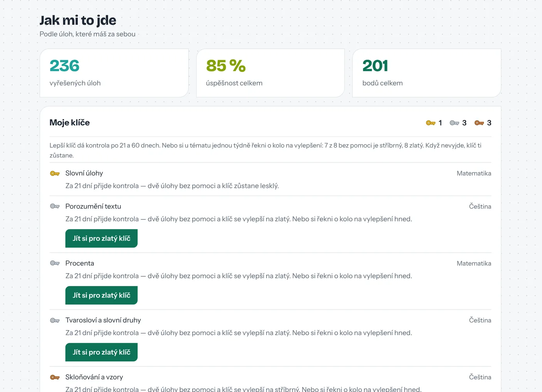The image size is (542, 392).
Task: Click the Slovní úlohy note about klíč zůstane lesklý
Action: click(172, 186)
